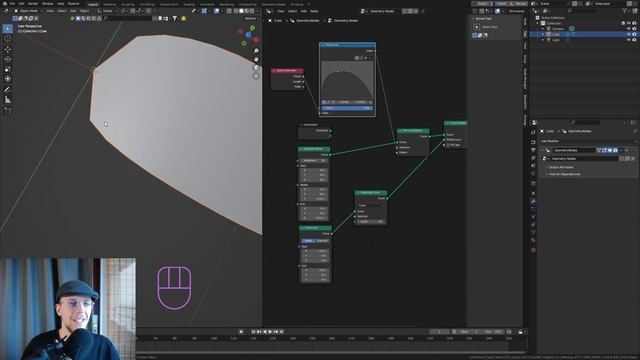This screenshot has height=360, width=640.
Task: Switch to the Geometry Nodes workspace tab
Action: click(273, 4)
